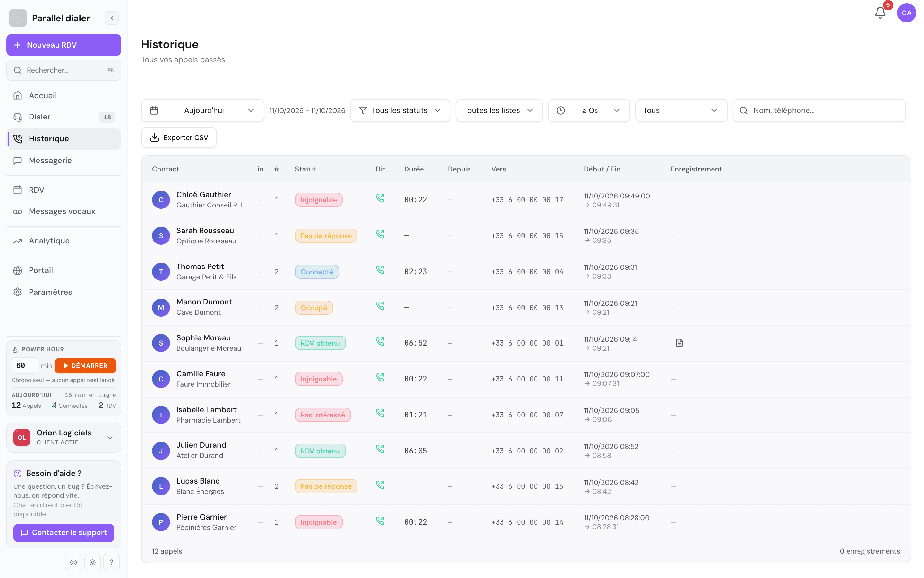Click the RDV obtenu badge for Sophie Moreau

click(320, 343)
